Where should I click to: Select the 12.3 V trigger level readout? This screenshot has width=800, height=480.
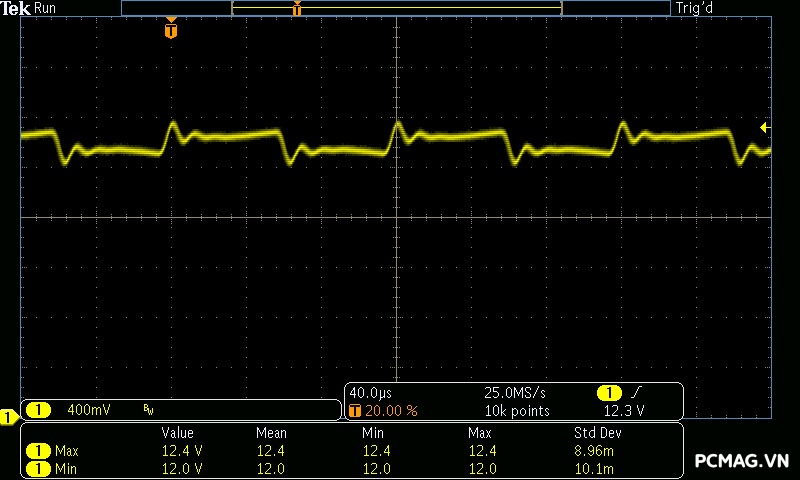[x=624, y=410]
